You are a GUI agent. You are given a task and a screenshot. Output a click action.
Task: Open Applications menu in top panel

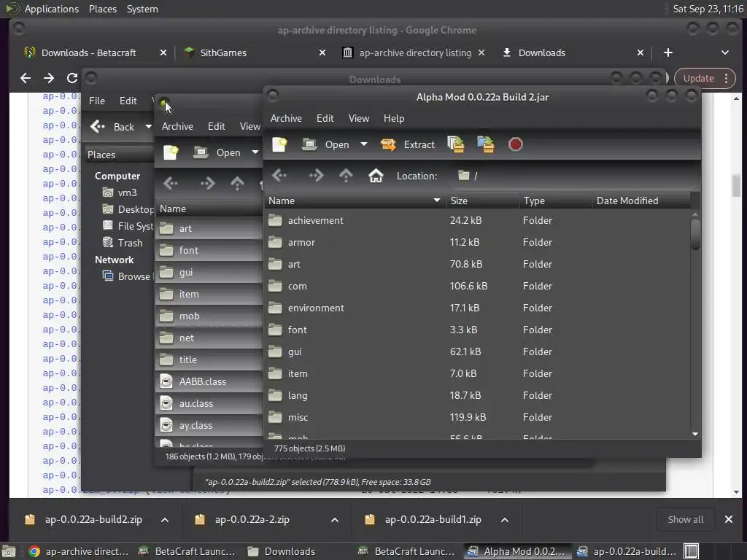click(52, 9)
